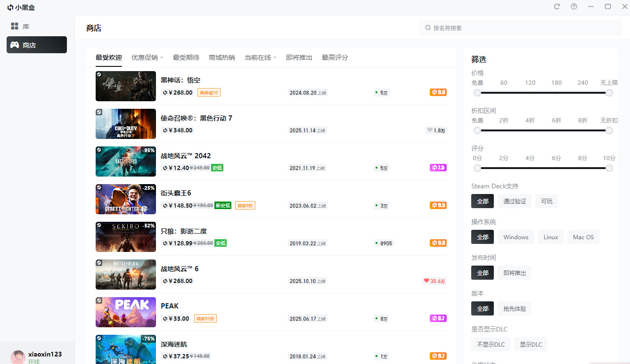Select 抢先体验 under 版本

coord(515,308)
